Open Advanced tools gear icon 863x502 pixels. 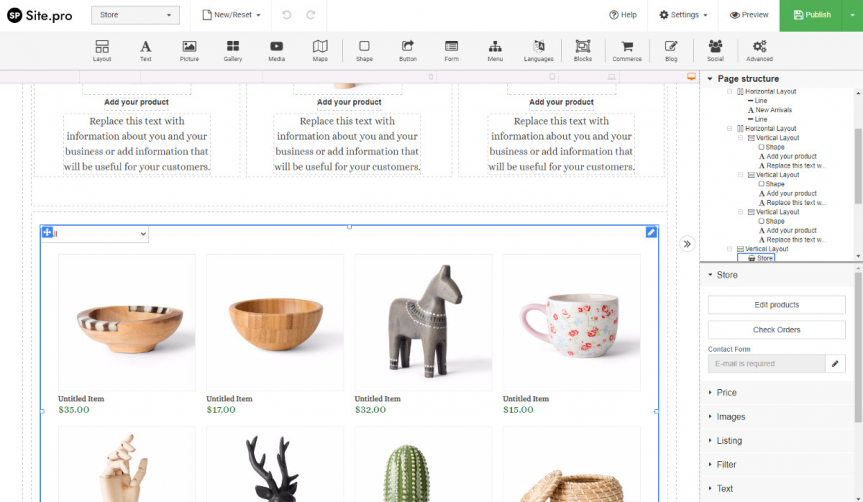tap(759, 50)
